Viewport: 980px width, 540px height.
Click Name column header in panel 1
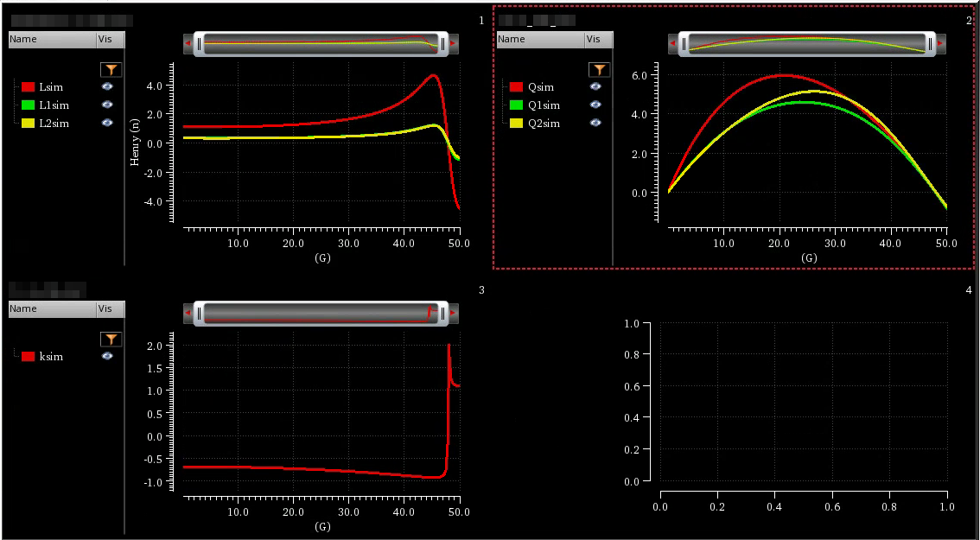click(x=52, y=39)
